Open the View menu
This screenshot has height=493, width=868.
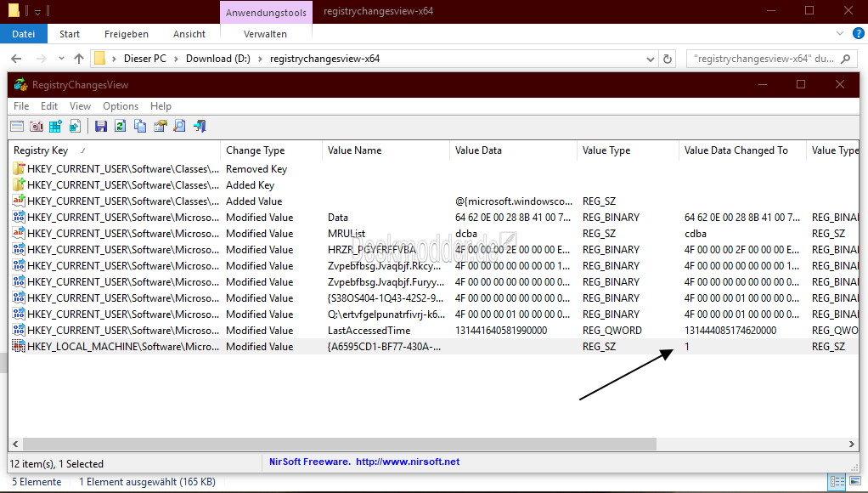click(x=81, y=105)
